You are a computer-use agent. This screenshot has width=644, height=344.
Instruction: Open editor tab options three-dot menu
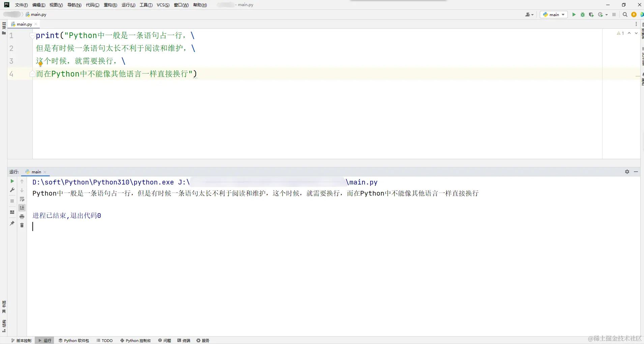[636, 24]
